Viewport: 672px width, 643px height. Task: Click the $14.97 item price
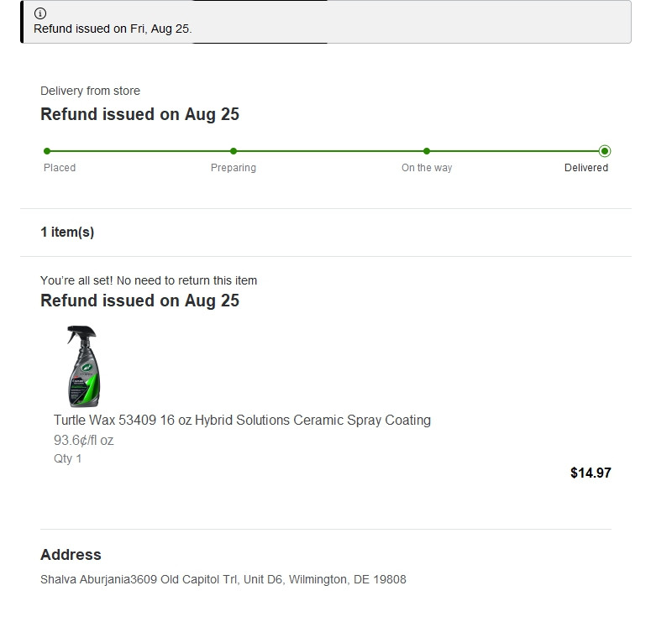(591, 473)
